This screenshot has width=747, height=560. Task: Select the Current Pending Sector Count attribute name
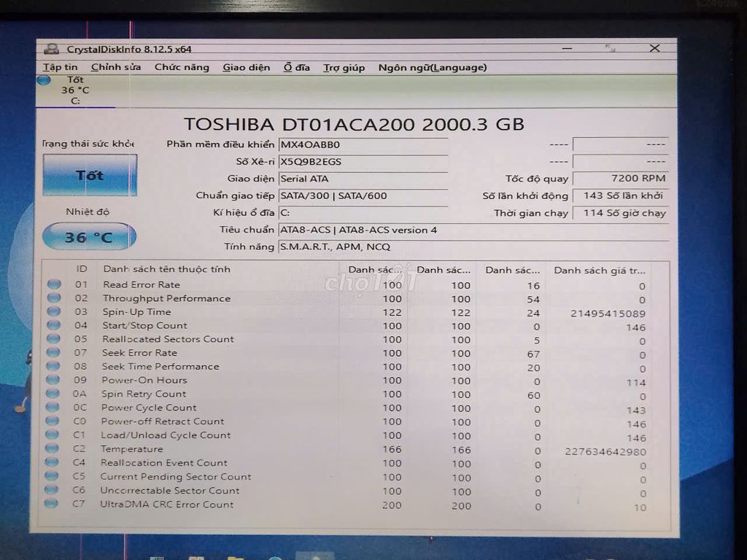(x=175, y=477)
